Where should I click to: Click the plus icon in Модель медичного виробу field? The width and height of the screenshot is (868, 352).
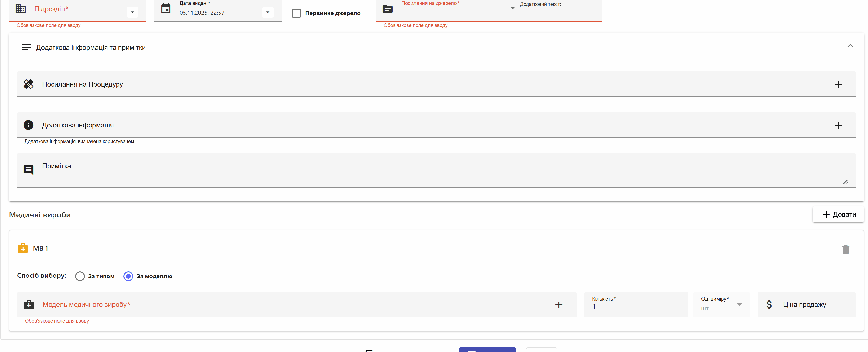pyautogui.click(x=558, y=305)
